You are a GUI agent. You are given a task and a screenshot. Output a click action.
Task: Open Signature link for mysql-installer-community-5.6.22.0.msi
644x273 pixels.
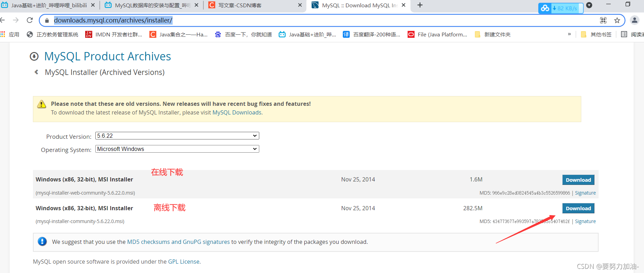(585, 221)
